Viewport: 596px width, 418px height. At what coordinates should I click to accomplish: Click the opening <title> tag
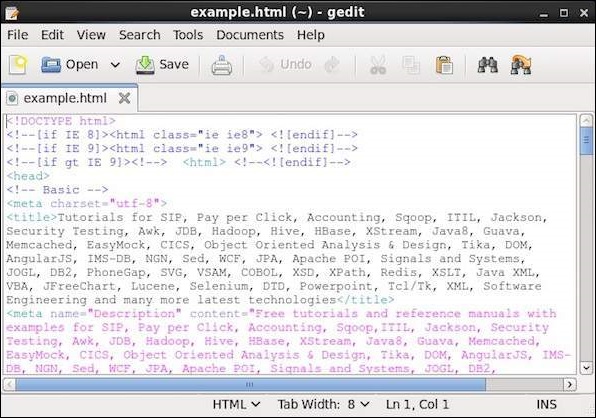click(x=32, y=217)
